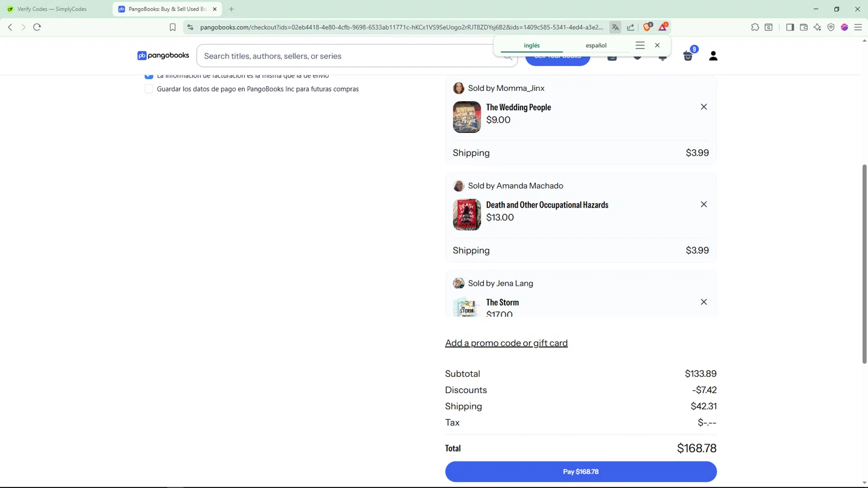Go back to previous page
The width and height of the screenshot is (868, 488).
pos(10,27)
